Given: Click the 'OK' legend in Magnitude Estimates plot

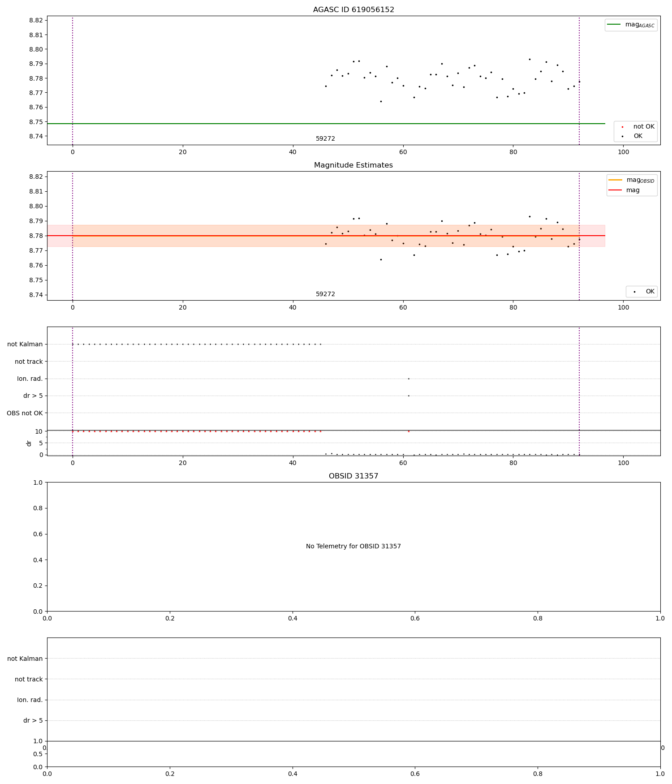Looking at the screenshot, I should pyautogui.click(x=642, y=292).
